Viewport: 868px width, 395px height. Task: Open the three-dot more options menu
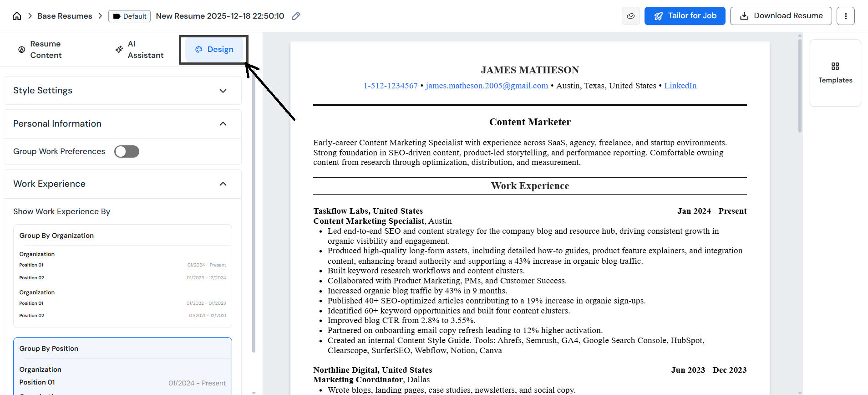point(845,16)
